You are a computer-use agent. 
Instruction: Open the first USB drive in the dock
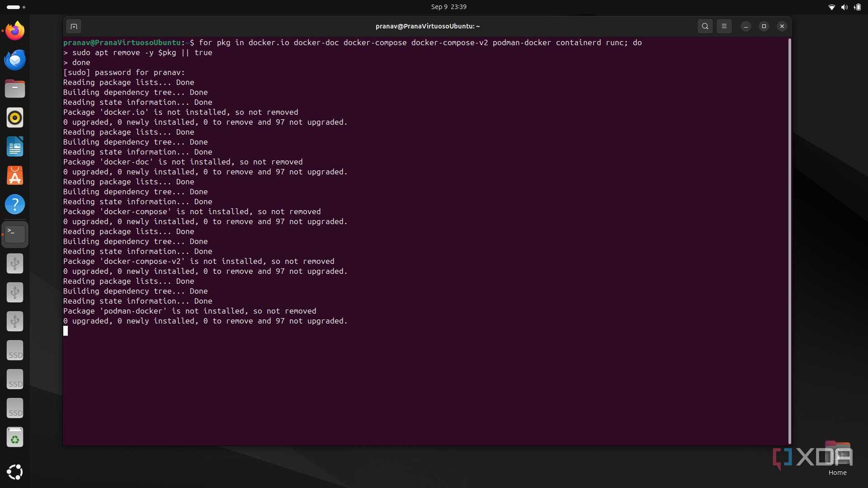pos(15,263)
